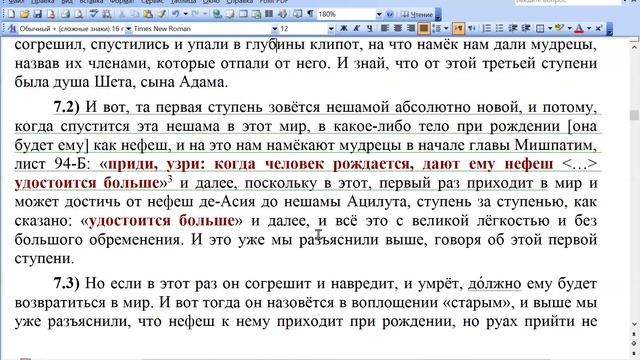Paste from clipboard icon
640x360 pixels.
point(148,14)
